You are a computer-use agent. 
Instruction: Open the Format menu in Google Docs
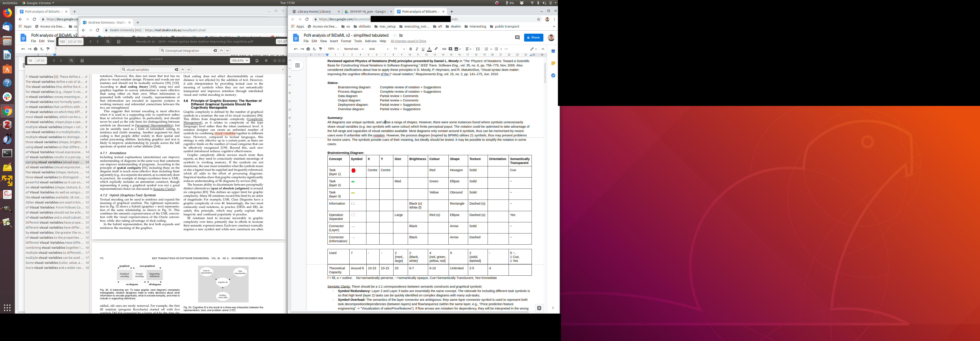point(346,41)
